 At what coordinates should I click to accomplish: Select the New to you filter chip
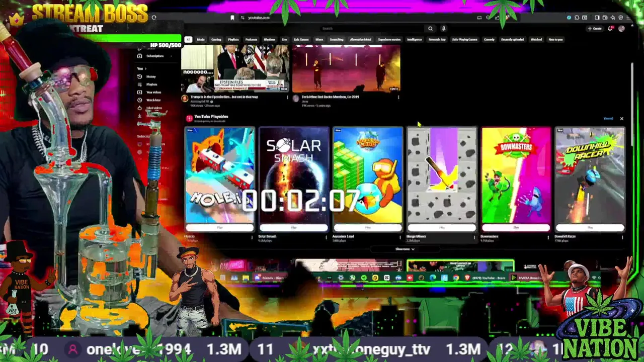[555, 39]
